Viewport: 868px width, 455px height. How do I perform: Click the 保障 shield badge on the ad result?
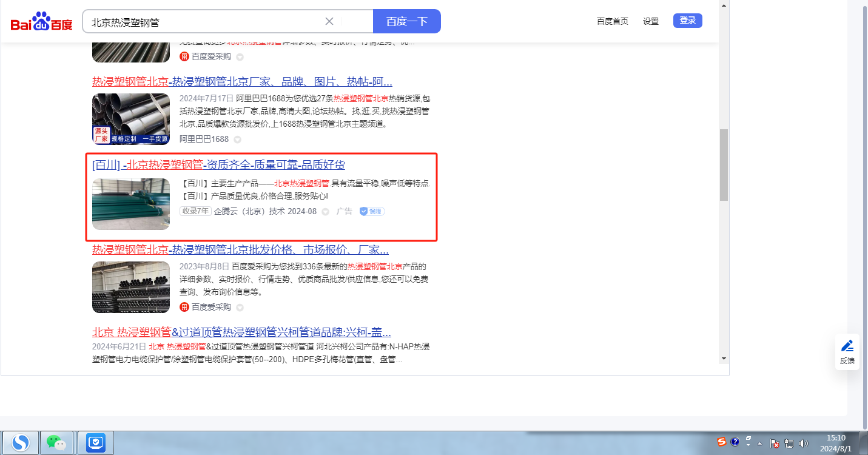pyautogui.click(x=372, y=211)
